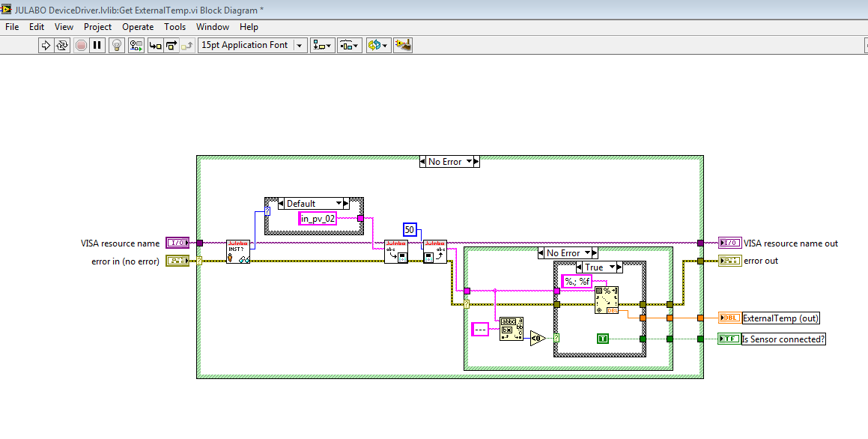Open the 15pt Application Font dropdown

[252, 45]
